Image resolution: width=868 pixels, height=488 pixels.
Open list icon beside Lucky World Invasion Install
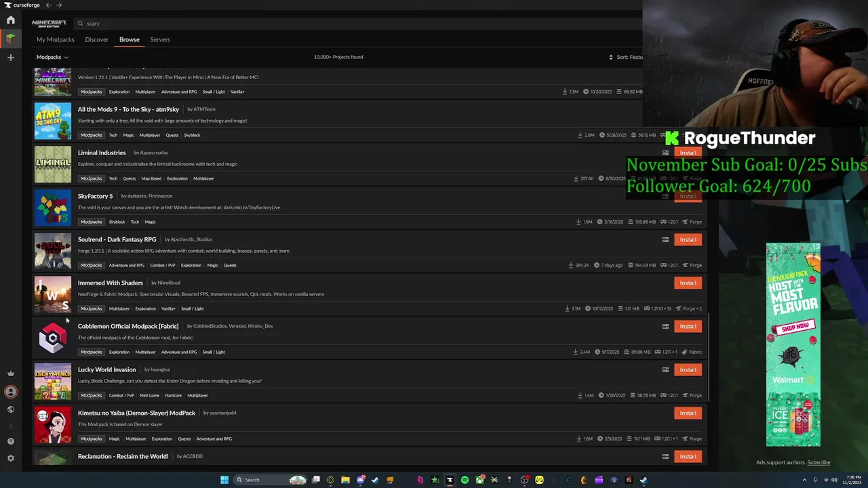(665, 369)
